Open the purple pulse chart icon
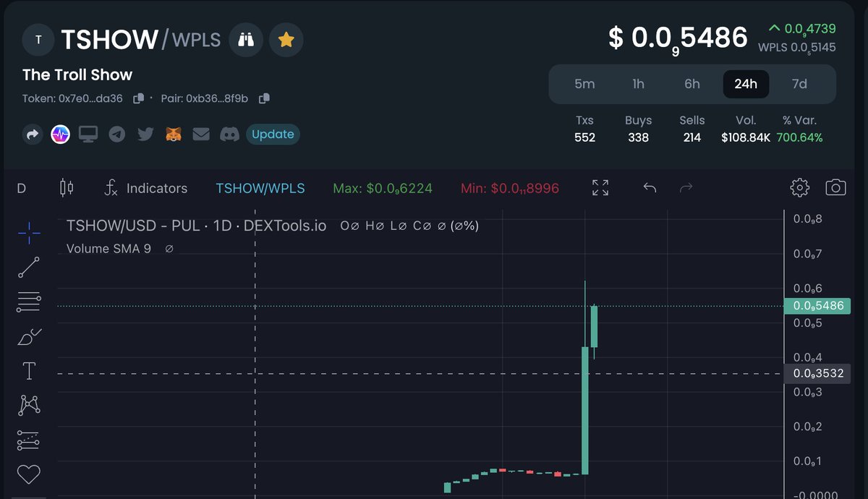868x499 pixels. (x=60, y=135)
